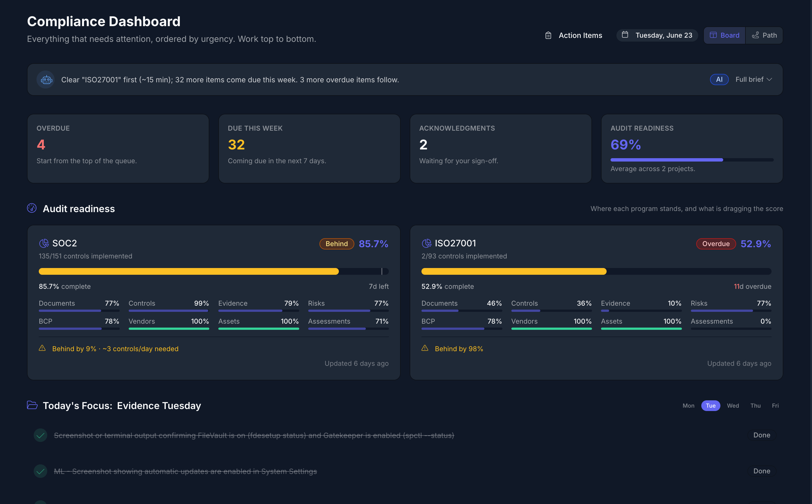Click the SOC2 program title
The width and height of the screenshot is (812, 504).
[x=65, y=243]
